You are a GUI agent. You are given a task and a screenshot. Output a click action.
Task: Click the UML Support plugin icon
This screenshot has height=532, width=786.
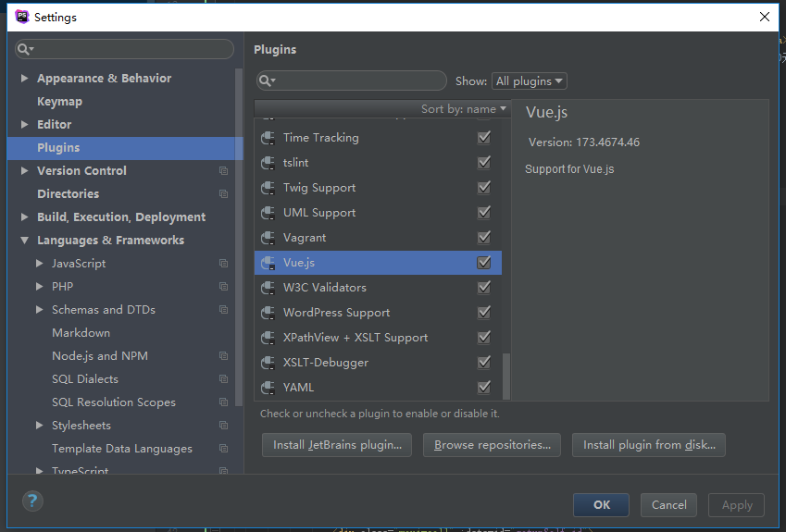coord(268,213)
